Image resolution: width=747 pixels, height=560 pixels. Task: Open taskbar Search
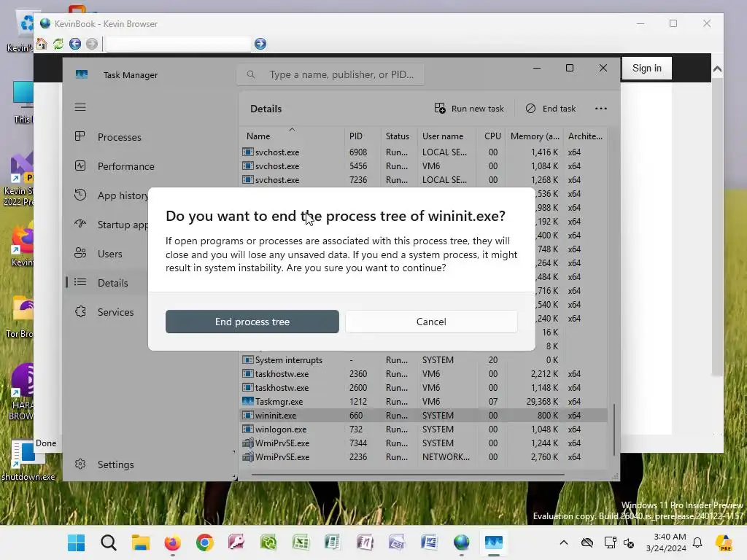click(109, 542)
